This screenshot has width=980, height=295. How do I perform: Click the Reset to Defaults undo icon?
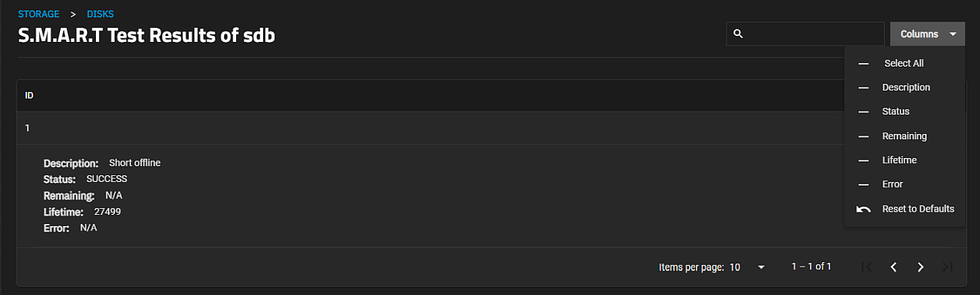[x=864, y=209]
